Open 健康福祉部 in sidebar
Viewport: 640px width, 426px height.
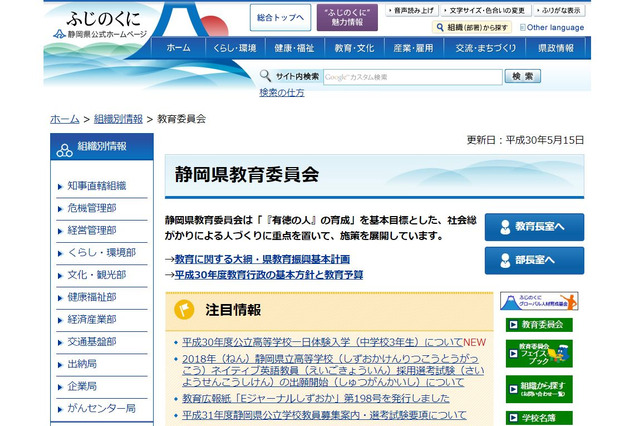(92, 297)
